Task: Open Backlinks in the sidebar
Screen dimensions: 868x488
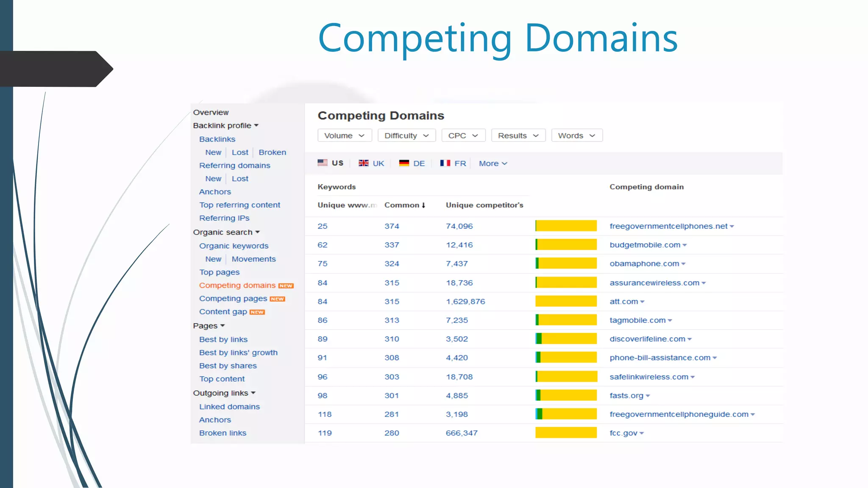Action: point(217,139)
